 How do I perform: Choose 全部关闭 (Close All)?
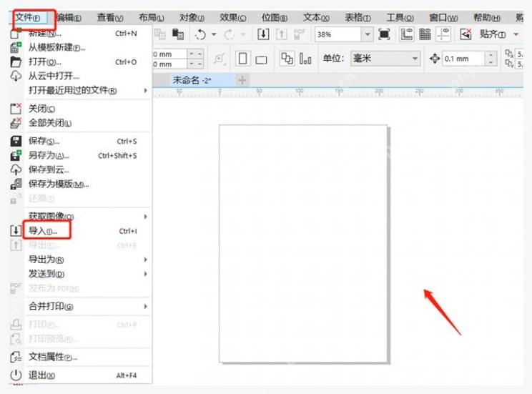point(81,123)
